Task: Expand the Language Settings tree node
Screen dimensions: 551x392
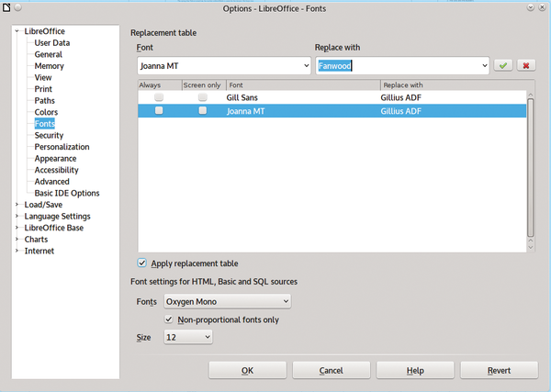Action: [x=17, y=216]
